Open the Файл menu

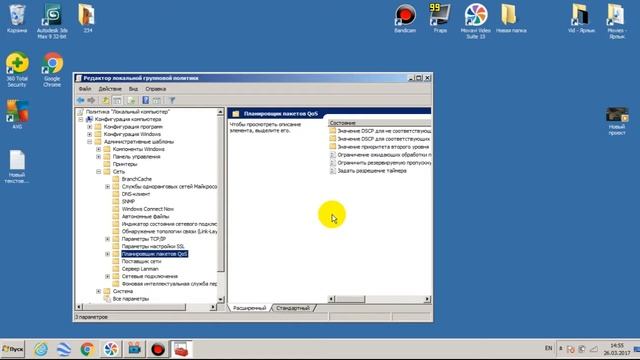pyautogui.click(x=85, y=89)
